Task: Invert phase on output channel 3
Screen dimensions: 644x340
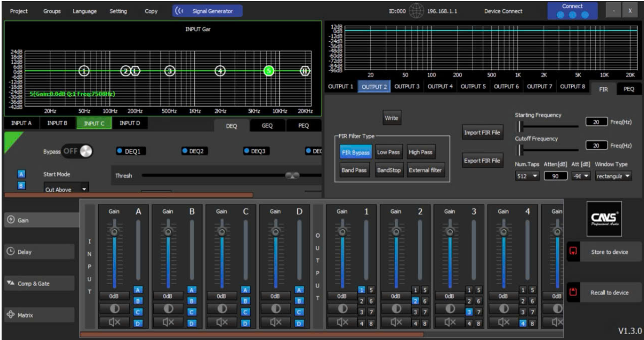Action: coord(450,309)
